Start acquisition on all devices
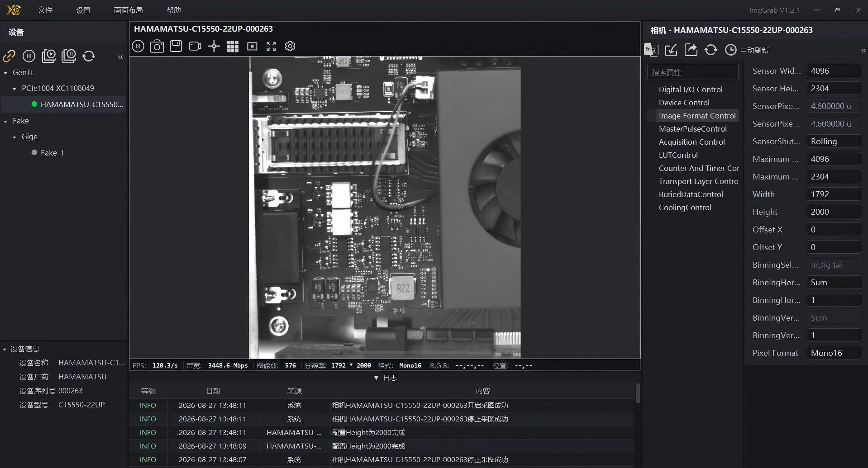 click(49, 56)
